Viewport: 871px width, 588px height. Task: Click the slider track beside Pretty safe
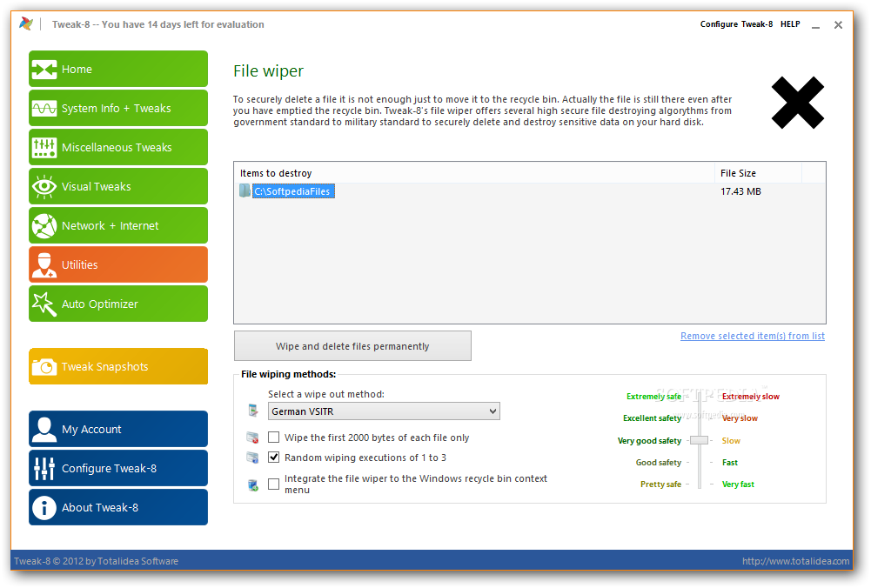click(700, 484)
